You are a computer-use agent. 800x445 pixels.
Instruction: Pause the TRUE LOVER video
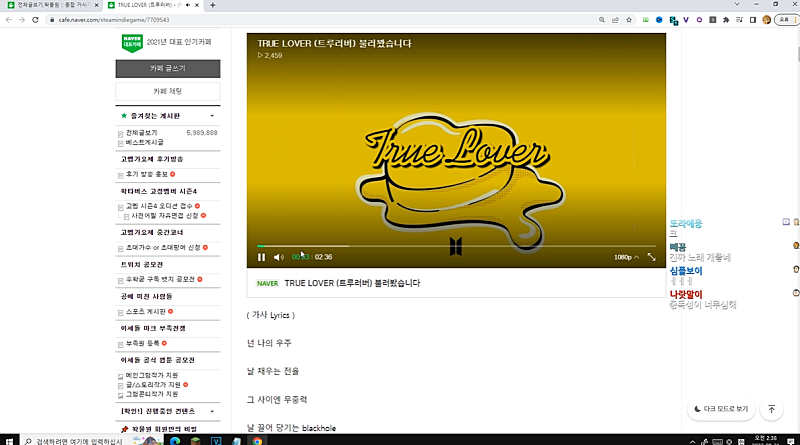tap(261, 257)
